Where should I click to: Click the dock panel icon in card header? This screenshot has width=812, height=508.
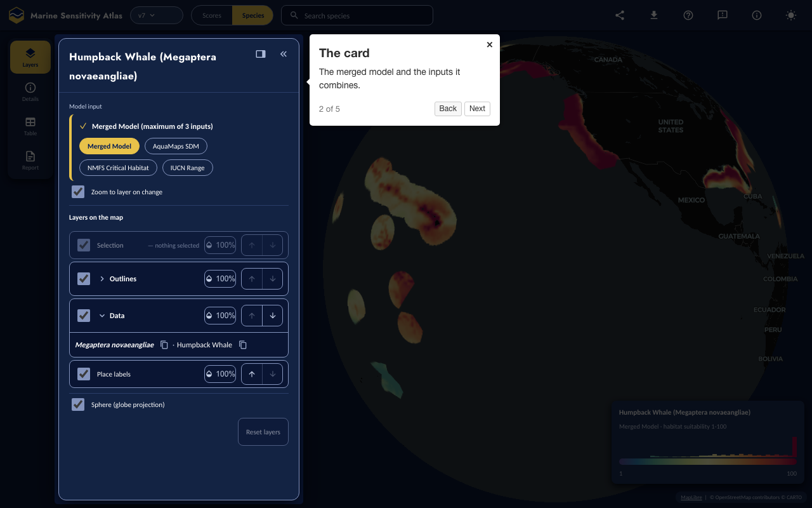[261, 54]
